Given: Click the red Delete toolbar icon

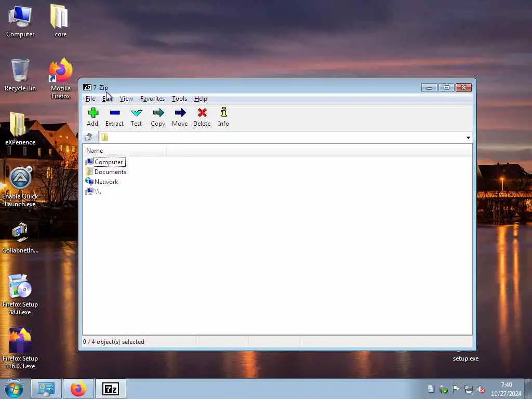Looking at the screenshot, I should point(202,117).
